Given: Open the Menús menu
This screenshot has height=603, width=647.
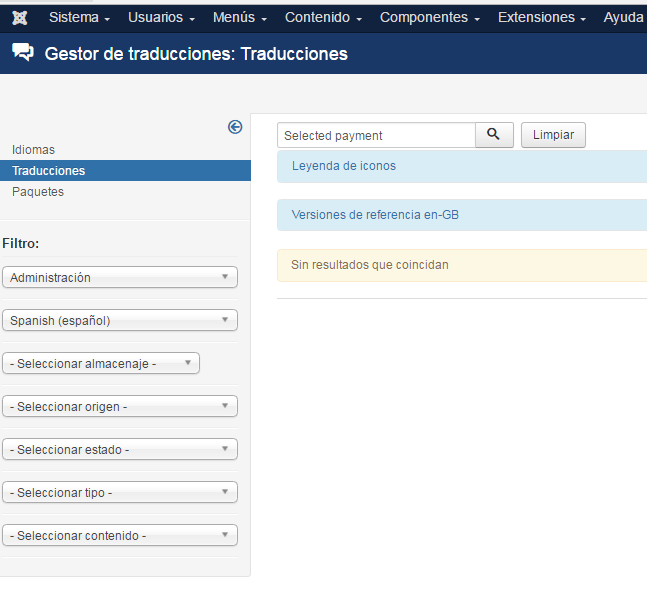Looking at the screenshot, I should [240, 18].
